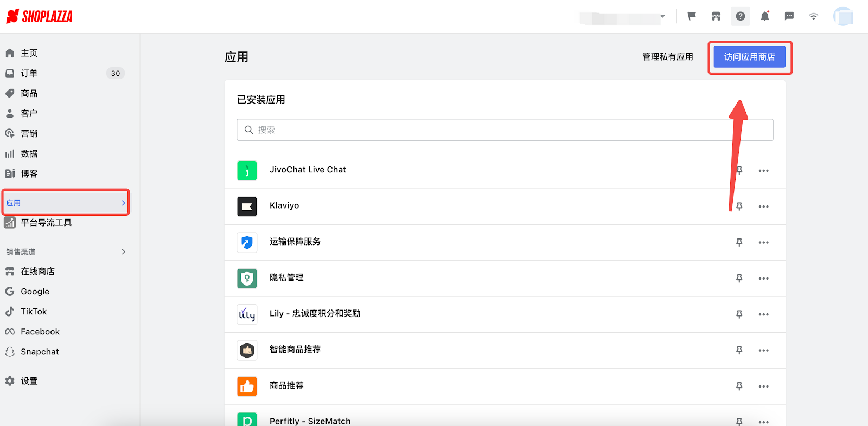The width and height of the screenshot is (868, 426).
Task: Click the wifi signal icon
Action: (x=814, y=16)
